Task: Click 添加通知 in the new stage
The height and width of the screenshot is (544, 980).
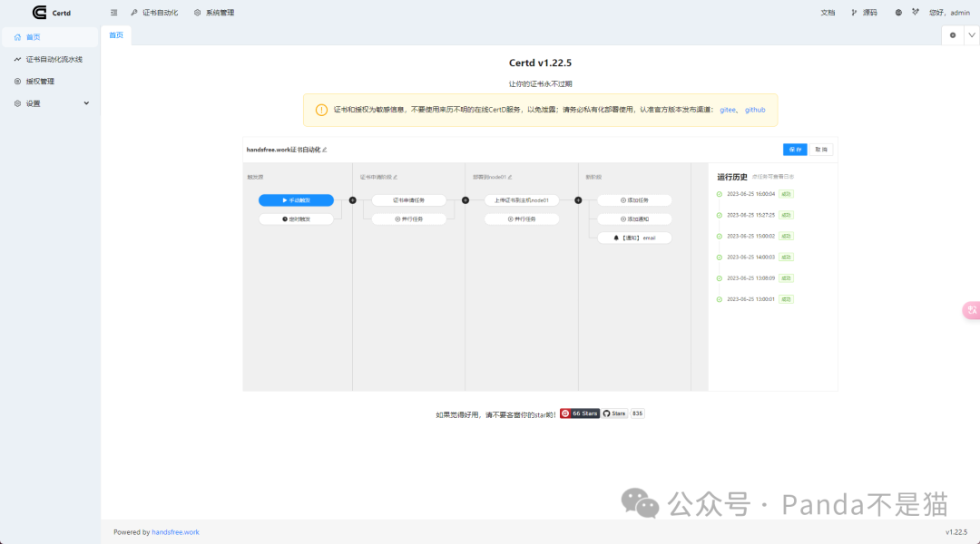Action: [634, 219]
